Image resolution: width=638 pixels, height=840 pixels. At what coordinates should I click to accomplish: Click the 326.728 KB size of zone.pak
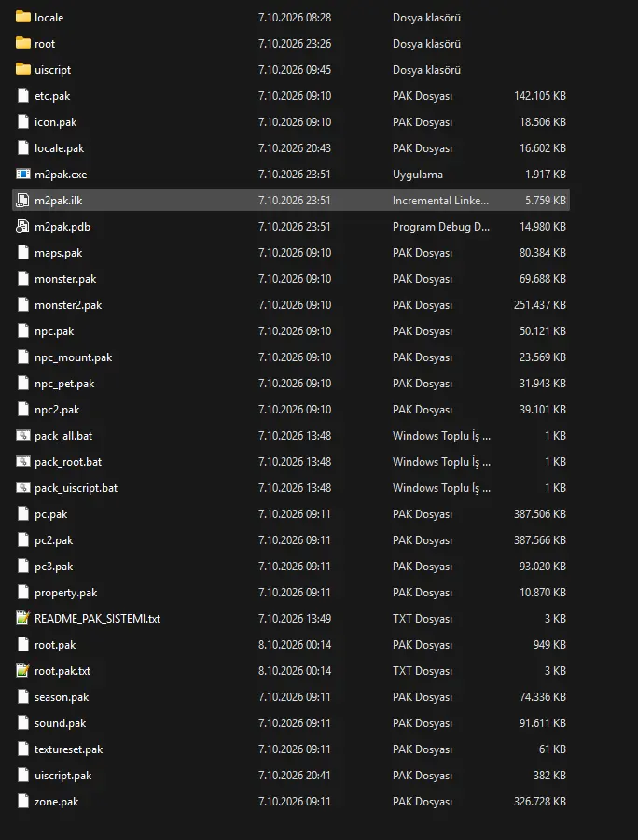click(540, 802)
